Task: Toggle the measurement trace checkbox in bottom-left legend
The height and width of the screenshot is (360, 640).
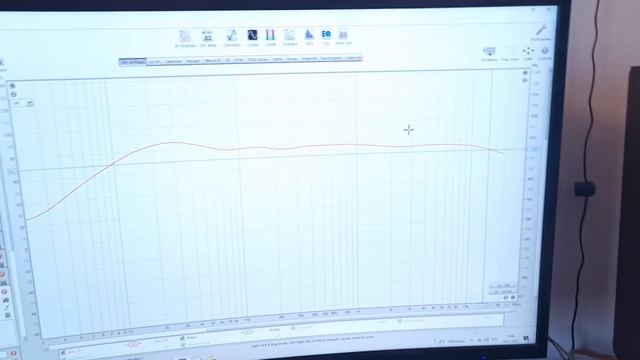Action: (63, 352)
